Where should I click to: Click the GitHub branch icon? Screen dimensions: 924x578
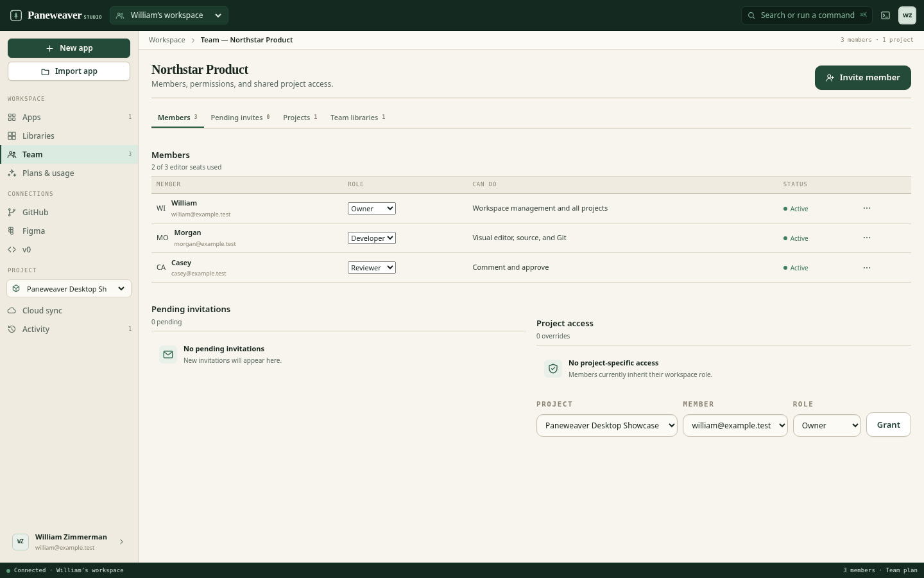coord(12,213)
